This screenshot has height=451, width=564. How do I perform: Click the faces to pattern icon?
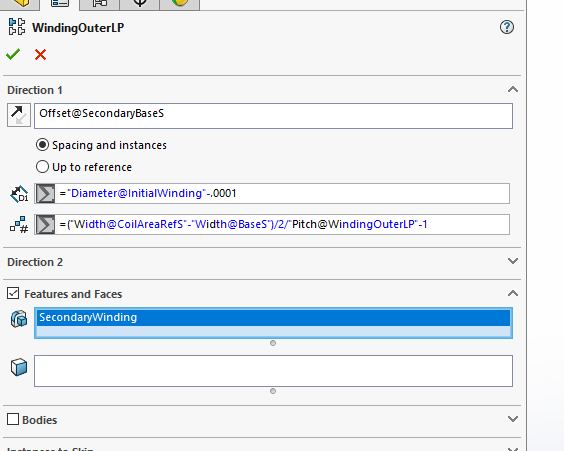coord(19,367)
